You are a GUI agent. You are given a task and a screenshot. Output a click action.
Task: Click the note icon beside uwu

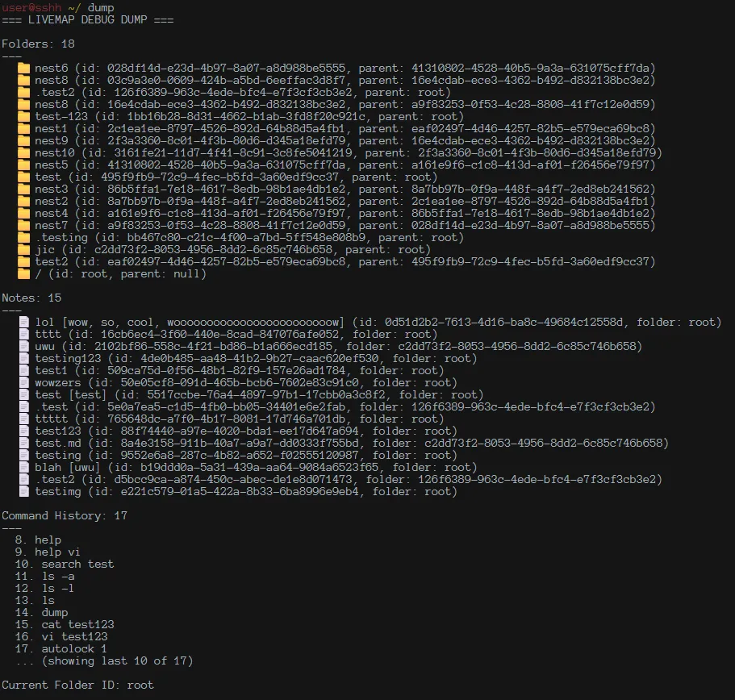coord(24,347)
